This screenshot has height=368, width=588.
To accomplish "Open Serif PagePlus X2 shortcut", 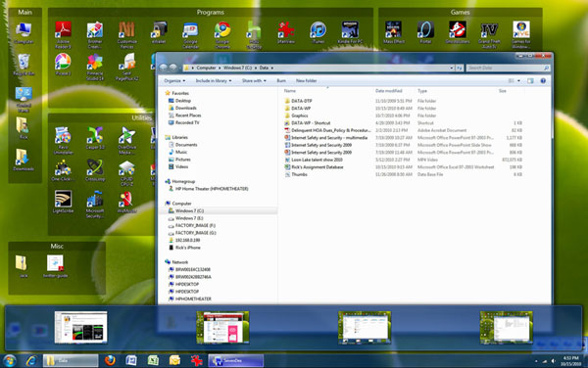I will (126, 67).
